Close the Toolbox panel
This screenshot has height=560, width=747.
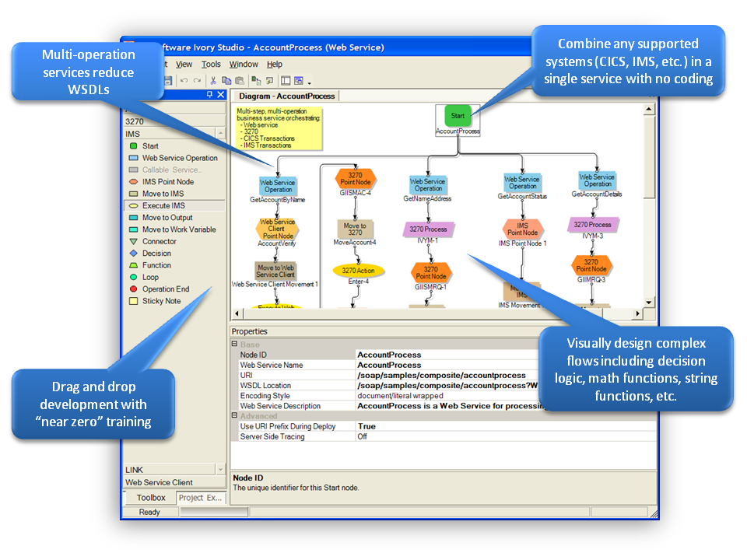(x=220, y=95)
